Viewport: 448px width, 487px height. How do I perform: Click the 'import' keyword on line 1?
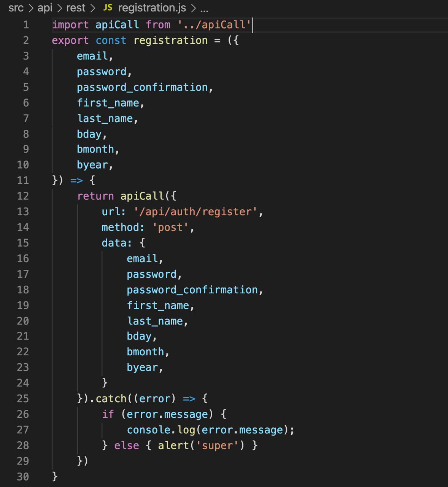(x=70, y=25)
